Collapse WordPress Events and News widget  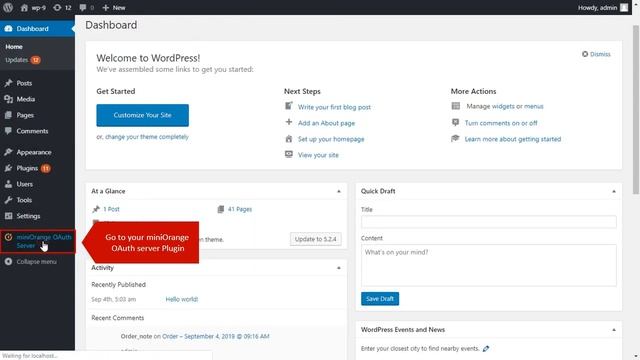pyautogui.click(x=614, y=329)
